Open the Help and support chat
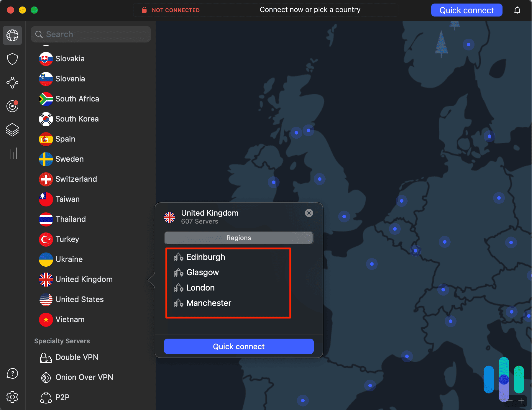 (x=12, y=373)
